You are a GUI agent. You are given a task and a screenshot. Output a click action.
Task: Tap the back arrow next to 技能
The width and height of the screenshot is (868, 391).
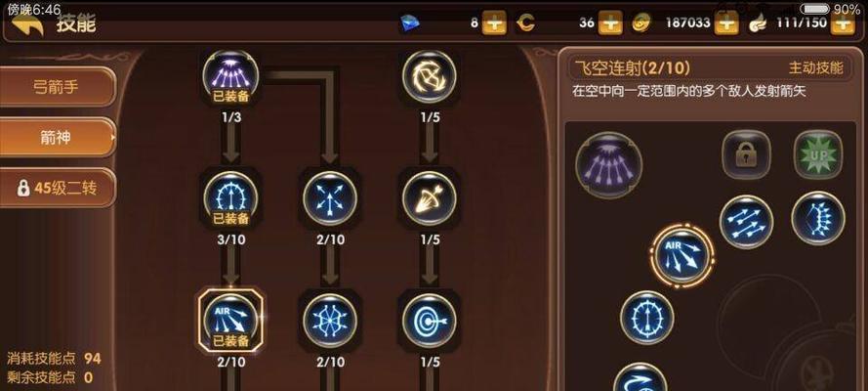27,23
